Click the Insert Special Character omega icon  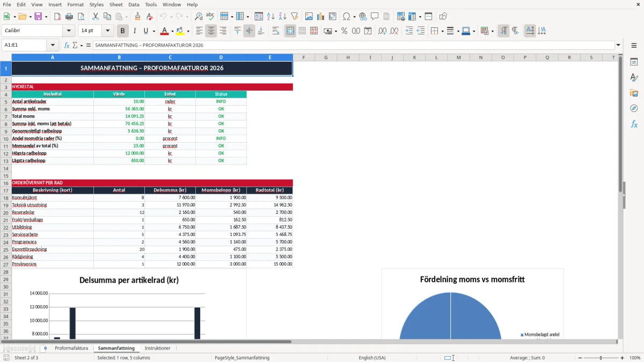coord(346,17)
